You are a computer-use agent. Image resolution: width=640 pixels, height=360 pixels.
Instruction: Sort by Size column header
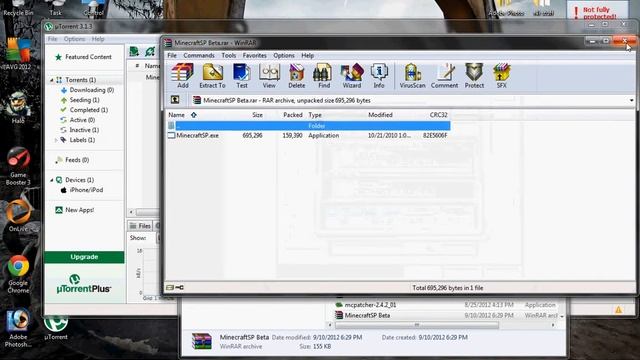(257, 115)
